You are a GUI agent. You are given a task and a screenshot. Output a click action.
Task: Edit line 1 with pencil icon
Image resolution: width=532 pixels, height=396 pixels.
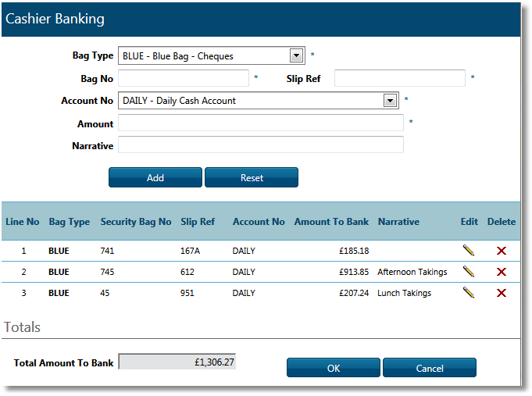click(x=469, y=251)
